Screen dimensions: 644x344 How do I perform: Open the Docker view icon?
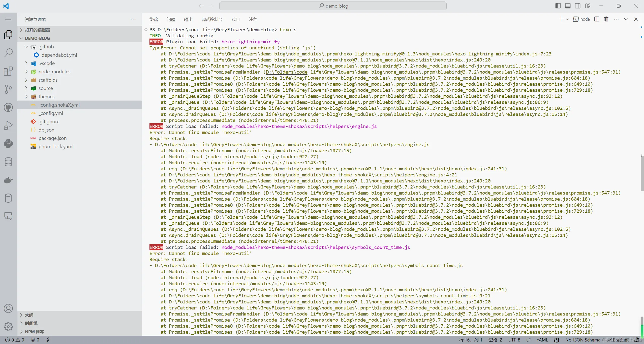(x=8, y=180)
